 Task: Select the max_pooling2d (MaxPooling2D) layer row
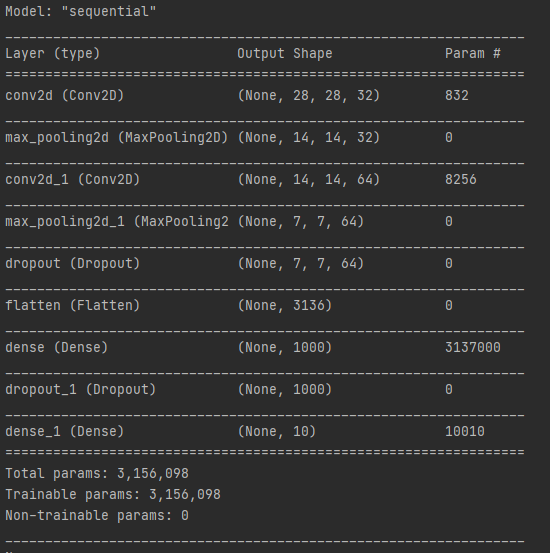pos(265,138)
